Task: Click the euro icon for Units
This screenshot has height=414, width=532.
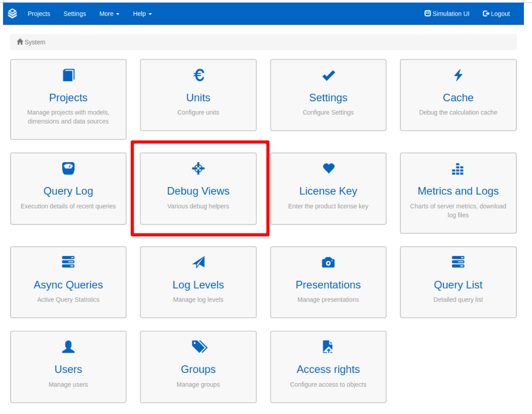Action: tap(198, 76)
